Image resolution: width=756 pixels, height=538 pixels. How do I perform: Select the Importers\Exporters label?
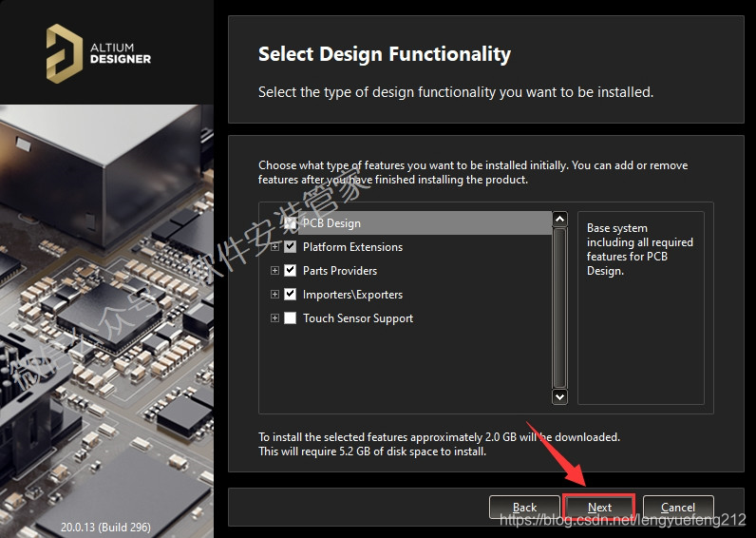(352, 295)
